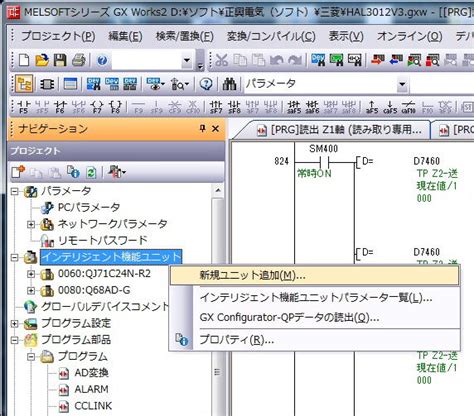This screenshot has height=416, width=474.
Task: Pin the Navigation panel
Action: tap(202, 128)
